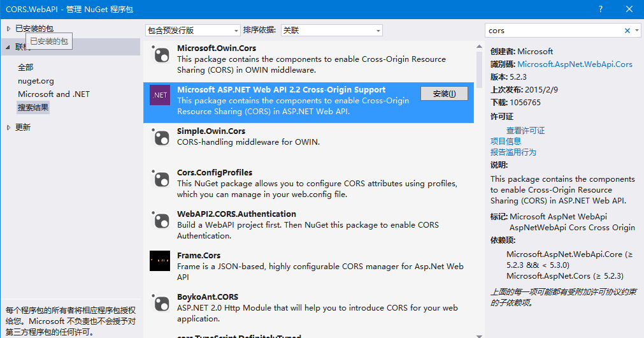
Task: Click the 创建者: Microsoft line
Action: (x=522, y=52)
